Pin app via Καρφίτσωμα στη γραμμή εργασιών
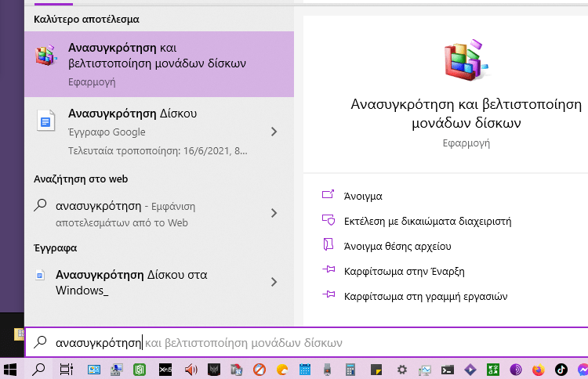Image resolution: width=588 pixels, height=379 pixels. (x=426, y=296)
